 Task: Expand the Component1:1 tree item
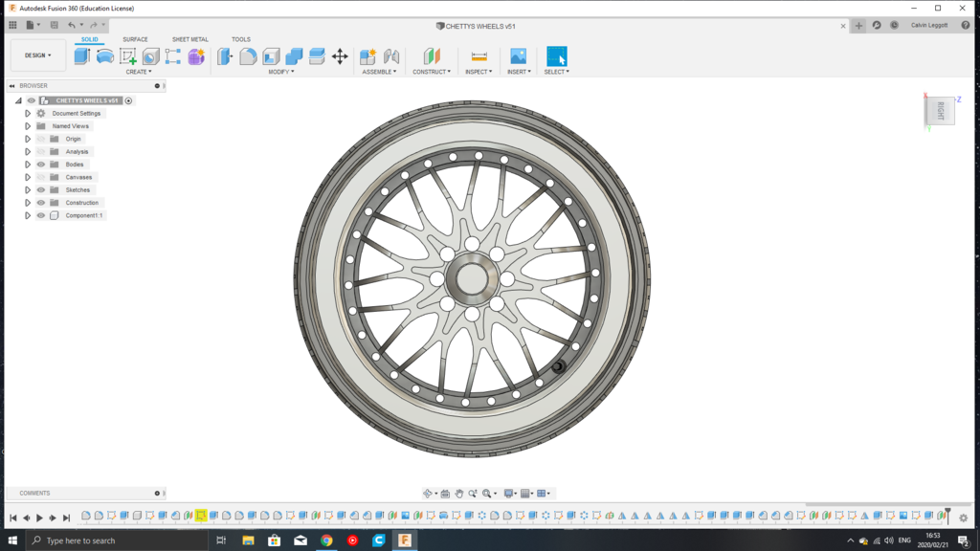click(x=28, y=215)
